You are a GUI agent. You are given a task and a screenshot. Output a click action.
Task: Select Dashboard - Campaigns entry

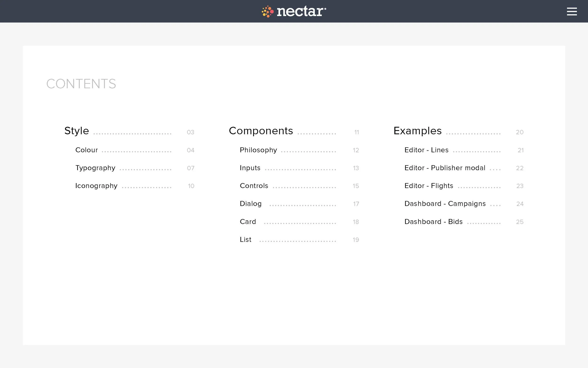(445, 204)
